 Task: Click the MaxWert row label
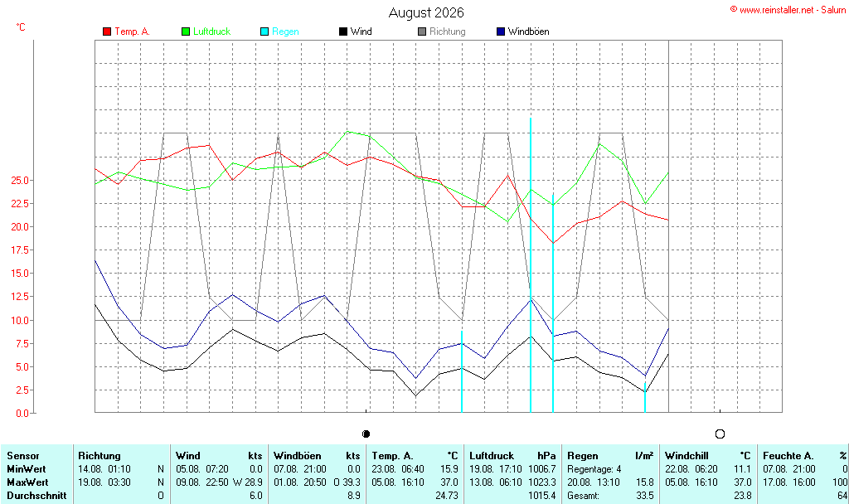tap(27, 482)
